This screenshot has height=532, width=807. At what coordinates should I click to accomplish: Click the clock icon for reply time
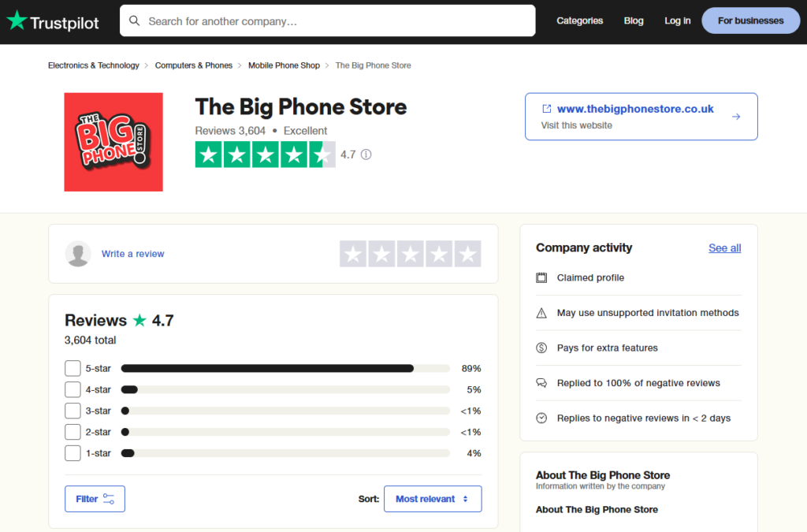(541, 418)
